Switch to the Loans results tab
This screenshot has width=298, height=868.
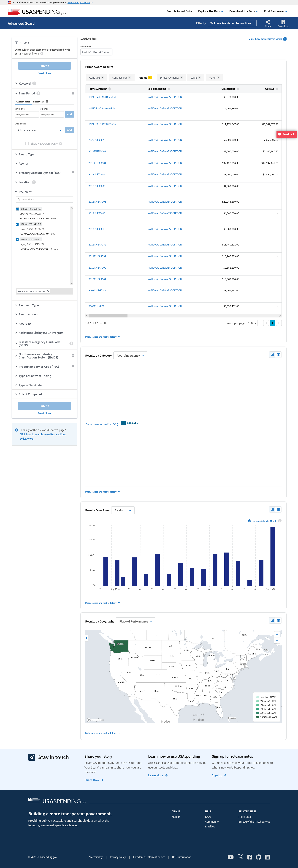(196, 77)
